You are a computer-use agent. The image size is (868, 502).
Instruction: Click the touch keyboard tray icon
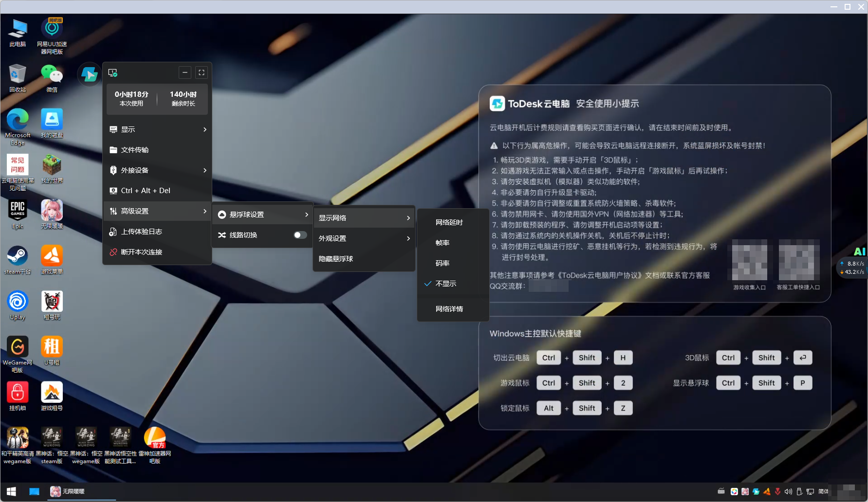pyautogui.click(x=721, y=491)
